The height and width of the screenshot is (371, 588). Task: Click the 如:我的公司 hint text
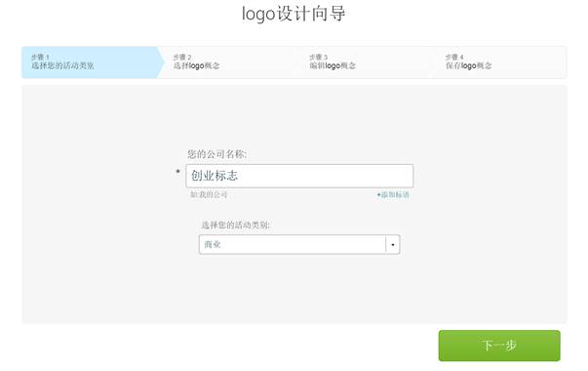[x=209, y=195]
